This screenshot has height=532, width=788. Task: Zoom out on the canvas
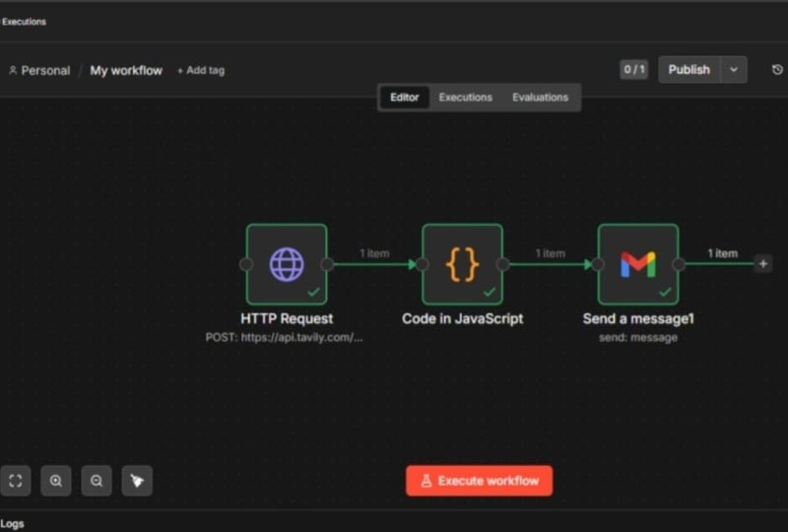97,481
